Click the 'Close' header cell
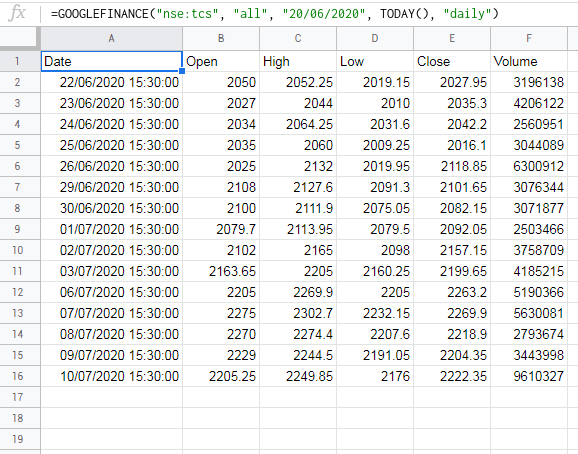The image size is (578, 454). tap(452, 61)
